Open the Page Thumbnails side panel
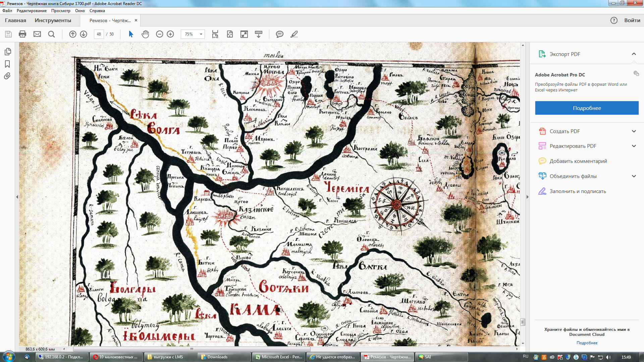Screen dimensions: 644x362 coord(8,52)
